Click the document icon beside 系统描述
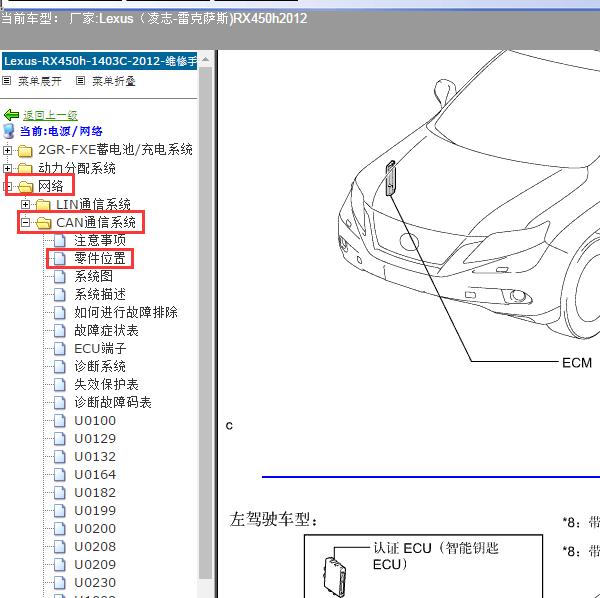The width and height of the screenshot is (600, 598). [60, 294]
